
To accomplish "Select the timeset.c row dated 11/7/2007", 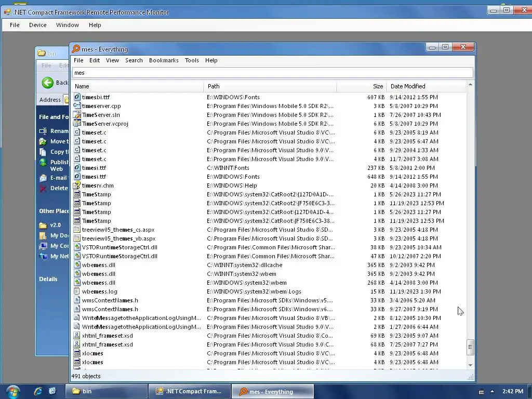I will point(269,159).
